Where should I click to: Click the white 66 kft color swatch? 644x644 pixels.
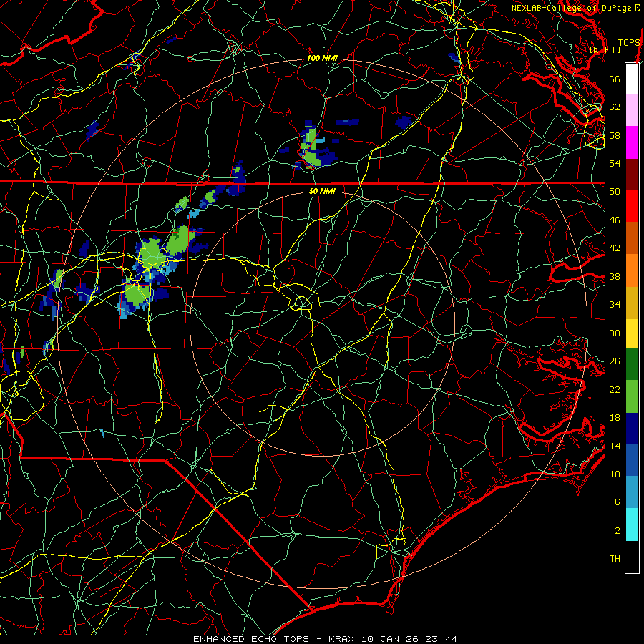point(632,79)
